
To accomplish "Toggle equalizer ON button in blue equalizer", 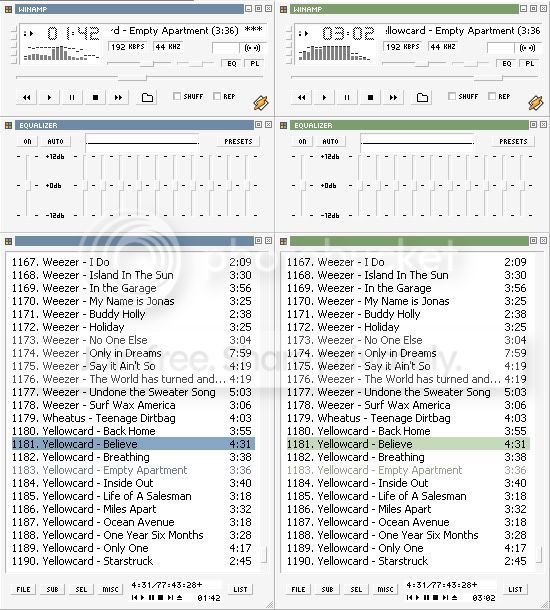I will click(27, 141).
